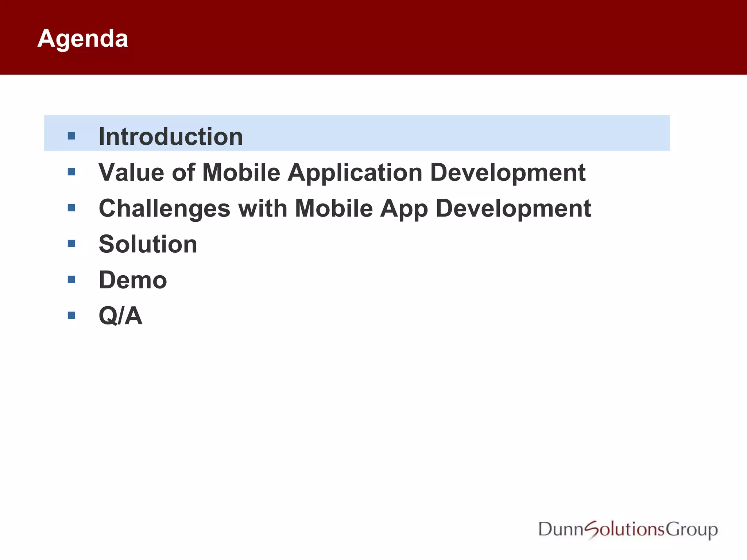Click the bullet square beside Value of Mobile

[x=71, y=172]
